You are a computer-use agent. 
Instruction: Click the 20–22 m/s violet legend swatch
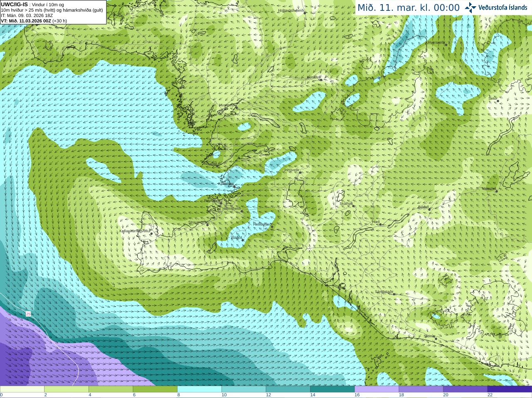tap(465, 389)
